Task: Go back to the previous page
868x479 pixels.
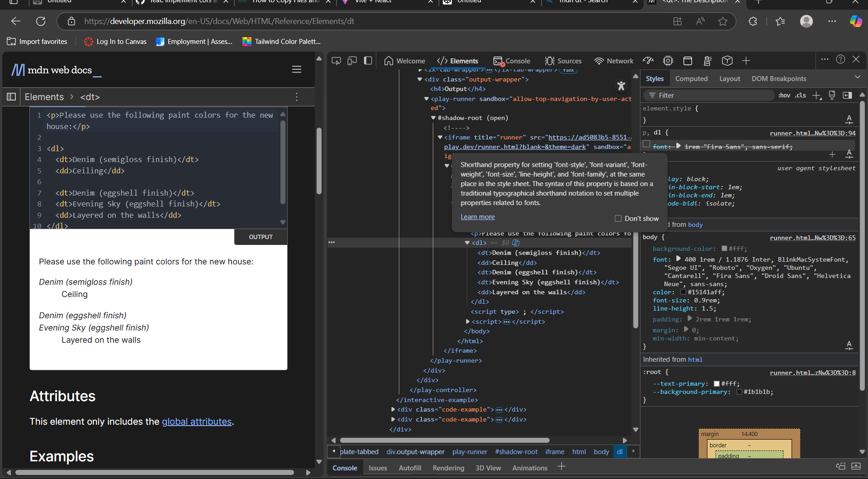Action: 16,21
